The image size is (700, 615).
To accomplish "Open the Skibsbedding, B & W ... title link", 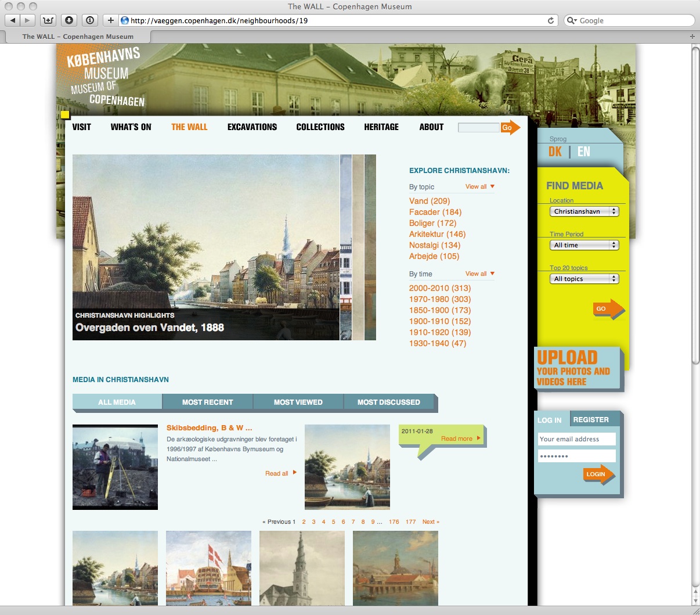I will tap(209, 428).
